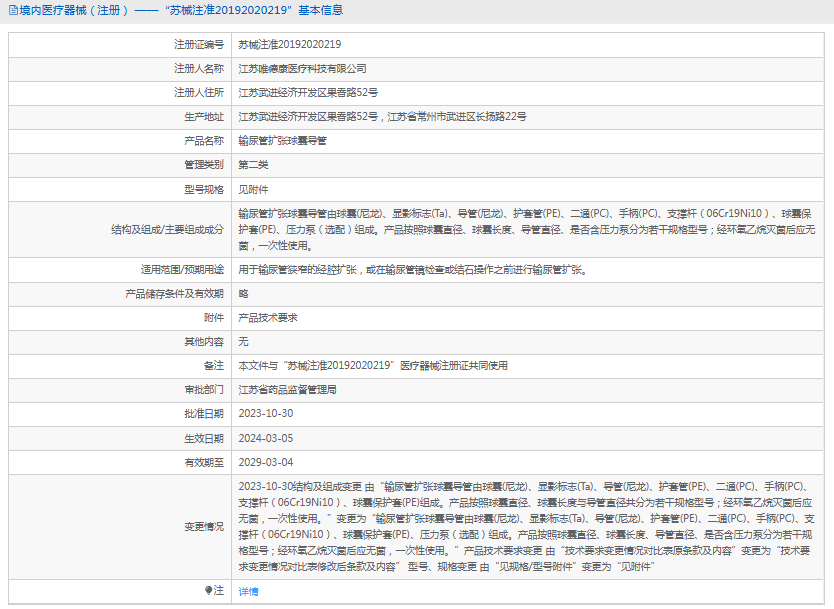Select the date 2024-03-05
The width and height of the screenshot is (834, 609).
(x=265, y=439)
